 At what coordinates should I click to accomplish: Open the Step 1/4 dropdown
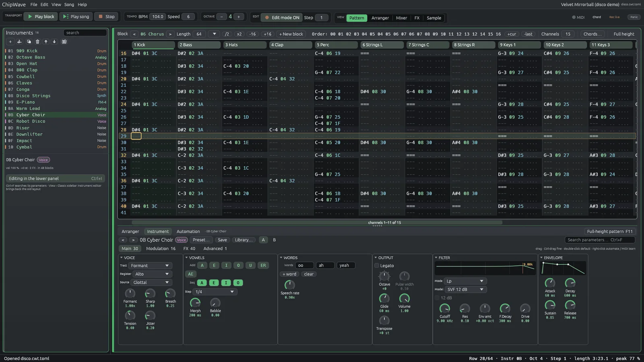[215, 292]
